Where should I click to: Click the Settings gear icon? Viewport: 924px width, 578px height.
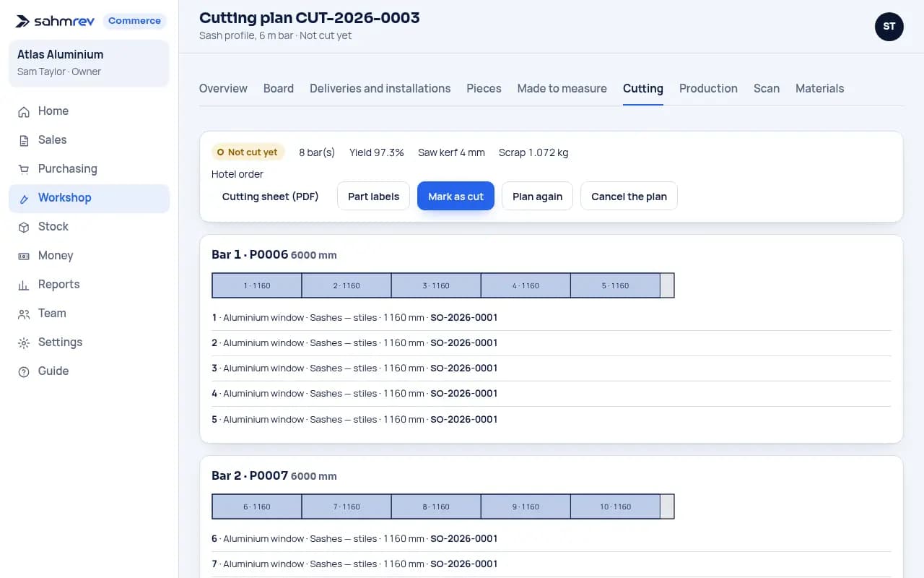(x=24, y=342)
